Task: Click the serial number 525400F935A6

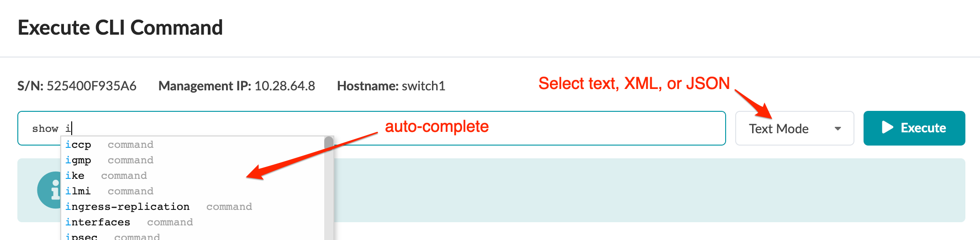Action: click(x=91, y=86)
